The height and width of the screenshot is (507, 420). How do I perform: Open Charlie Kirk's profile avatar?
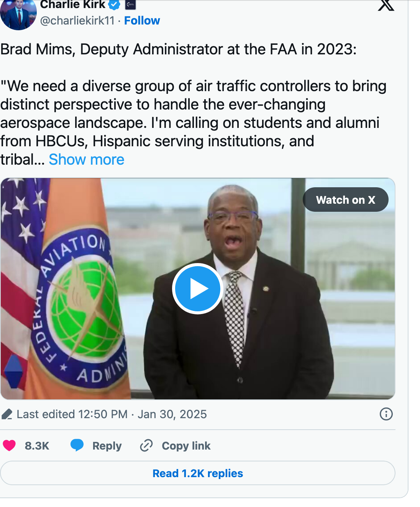coord(18,14)
